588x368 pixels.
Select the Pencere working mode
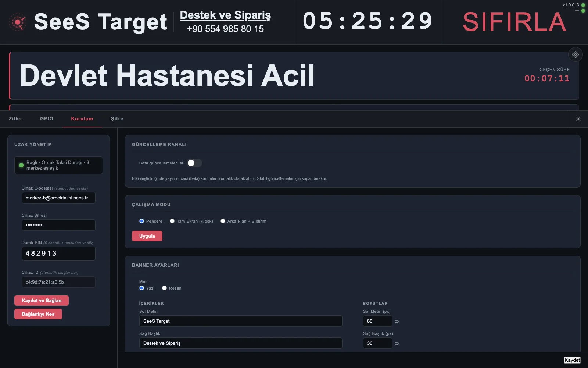tap(141, 221)
